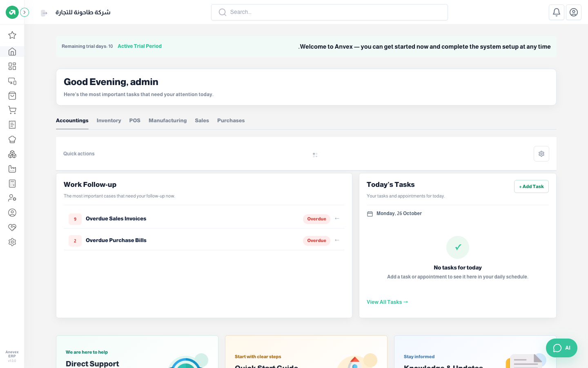
Task: Open the calculator icon in sidebar
Action: click(x=12, y=184)
